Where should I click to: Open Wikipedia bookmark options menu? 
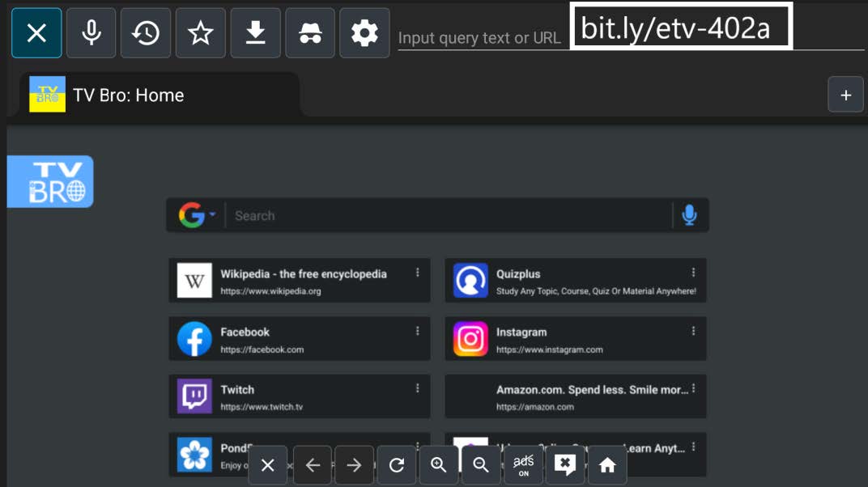click(417, 273)
